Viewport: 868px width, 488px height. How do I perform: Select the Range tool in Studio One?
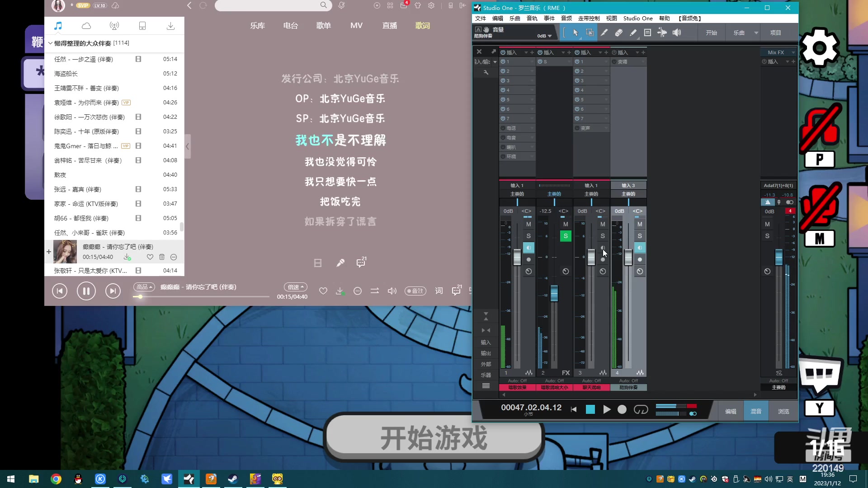(x=590, y=33)
